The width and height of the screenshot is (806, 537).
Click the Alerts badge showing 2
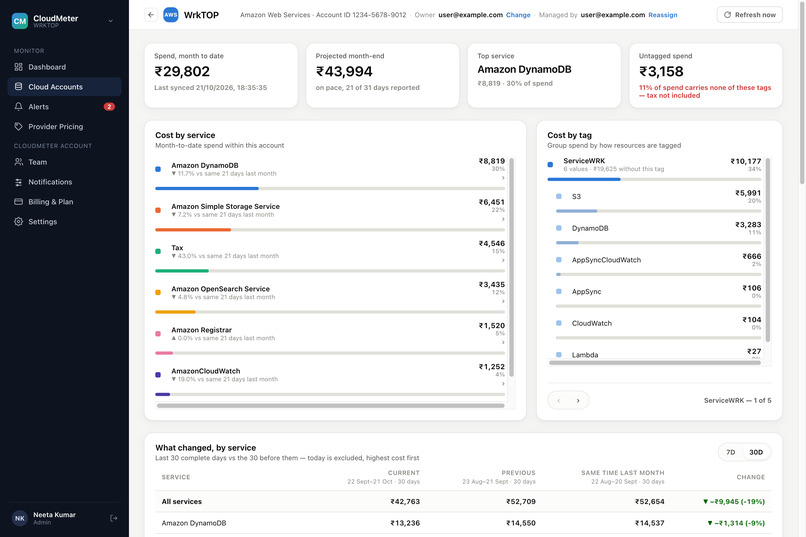point(109,106)
